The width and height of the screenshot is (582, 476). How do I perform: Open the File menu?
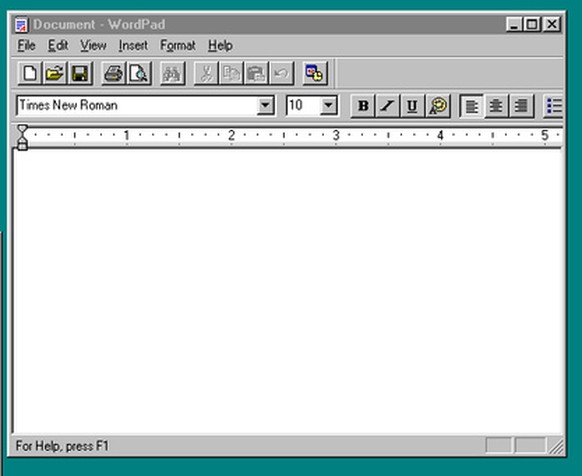point(26,46)
